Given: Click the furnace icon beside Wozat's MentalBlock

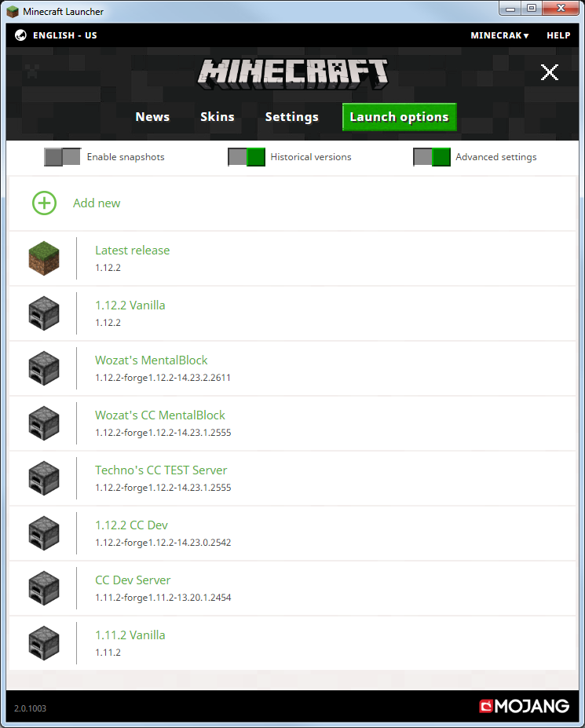Looking at the screenshot, I should click(x=44, y=368).
